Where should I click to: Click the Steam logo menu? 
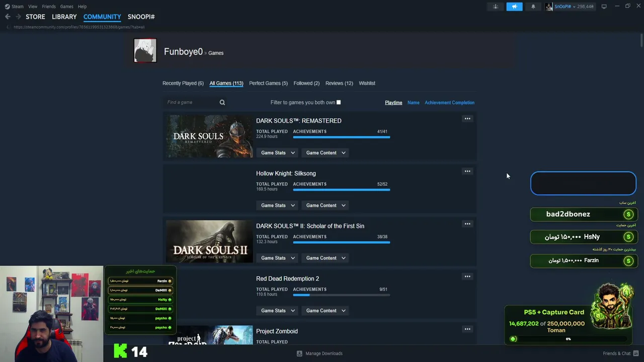[x=14, y=7]
